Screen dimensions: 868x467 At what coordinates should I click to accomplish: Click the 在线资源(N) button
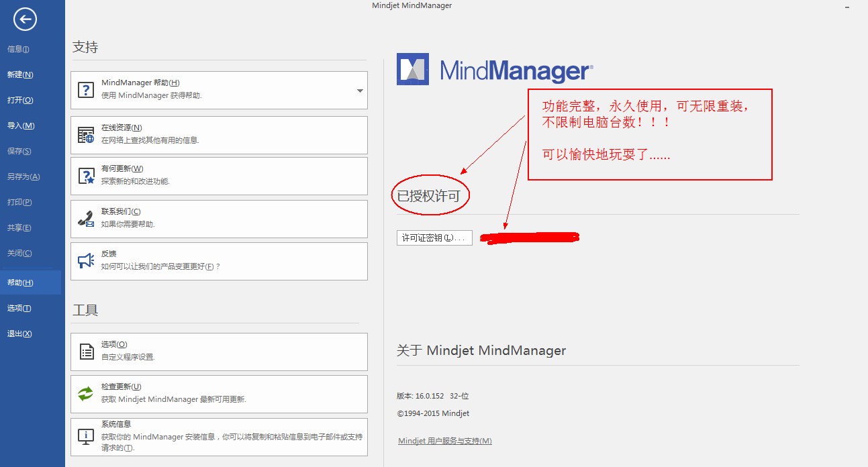tap(219, 135)
